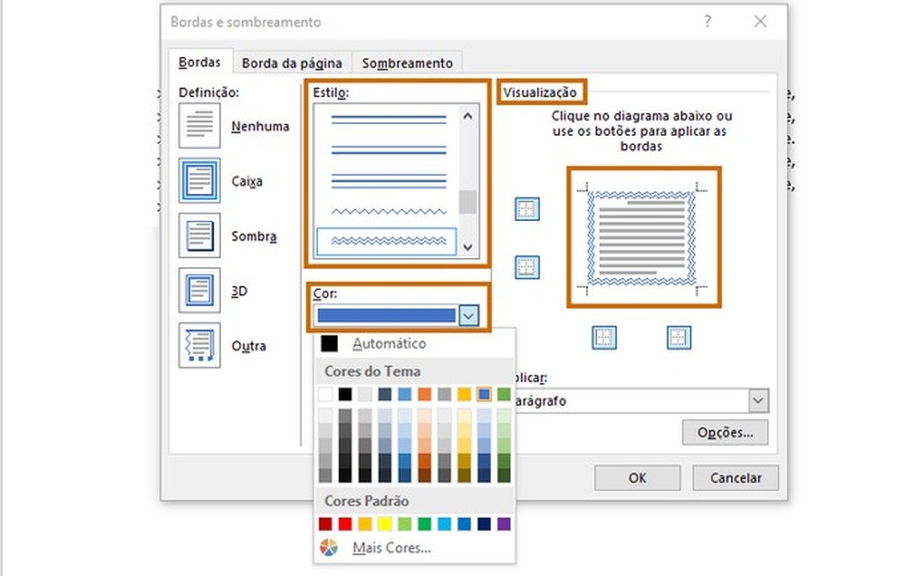924x576 pixels.
Task: Choose the Automático black color option
Action: click(330, 343)
